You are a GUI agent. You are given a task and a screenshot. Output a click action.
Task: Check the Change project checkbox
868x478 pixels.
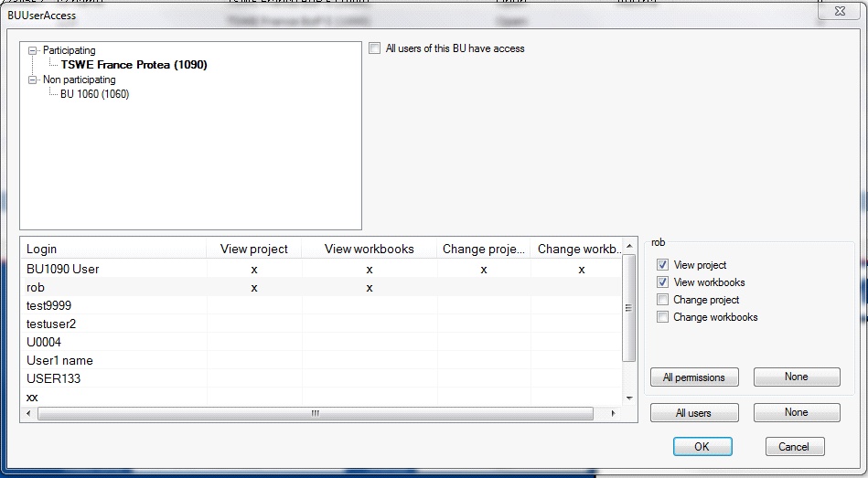(x=663, y=300)
